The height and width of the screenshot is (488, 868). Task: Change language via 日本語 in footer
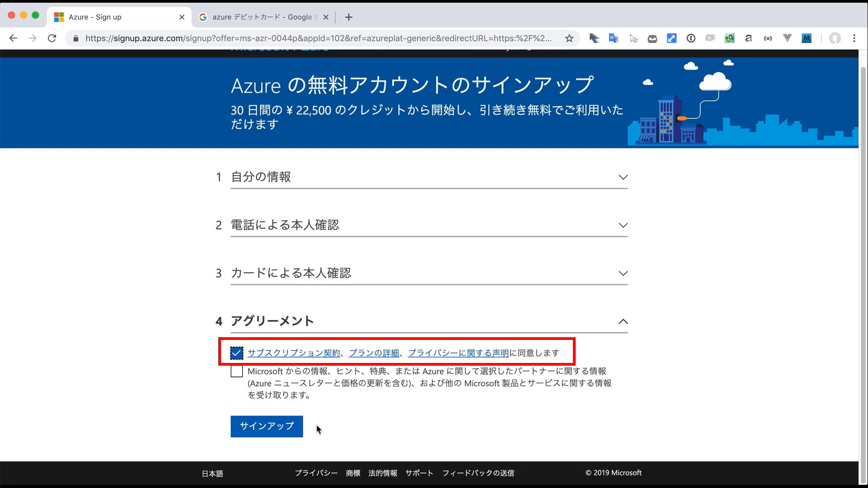(212, 474)
